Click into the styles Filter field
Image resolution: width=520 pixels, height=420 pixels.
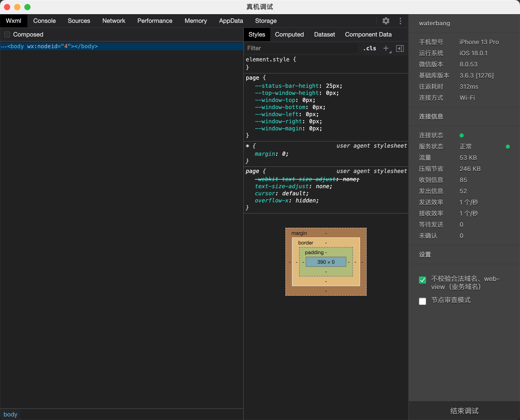pos(301,48)
